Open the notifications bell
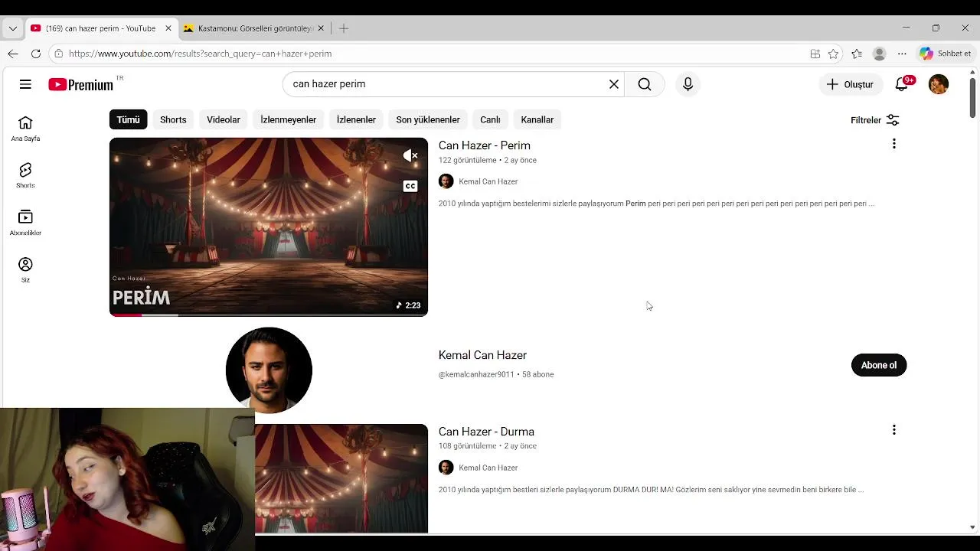The width and height of the screenshot is (980, 551). click(x=902, y=84)
